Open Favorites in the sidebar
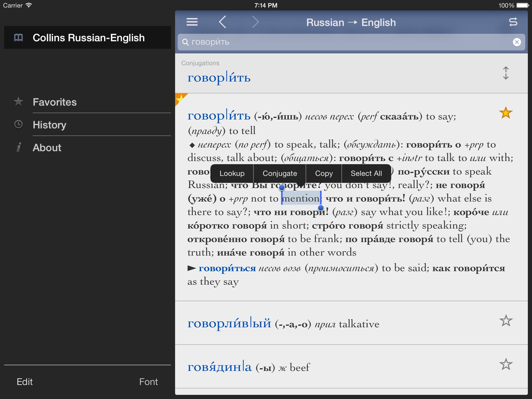 [55, 102]
